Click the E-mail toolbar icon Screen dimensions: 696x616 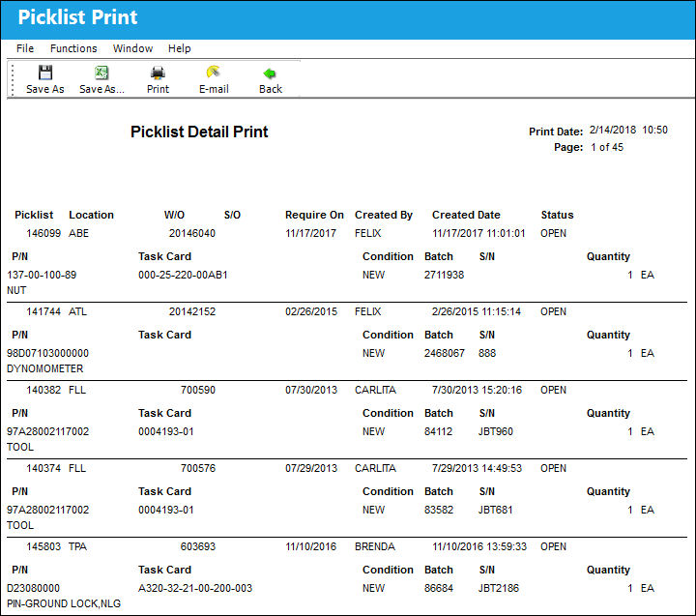click(x=214, y=73)
